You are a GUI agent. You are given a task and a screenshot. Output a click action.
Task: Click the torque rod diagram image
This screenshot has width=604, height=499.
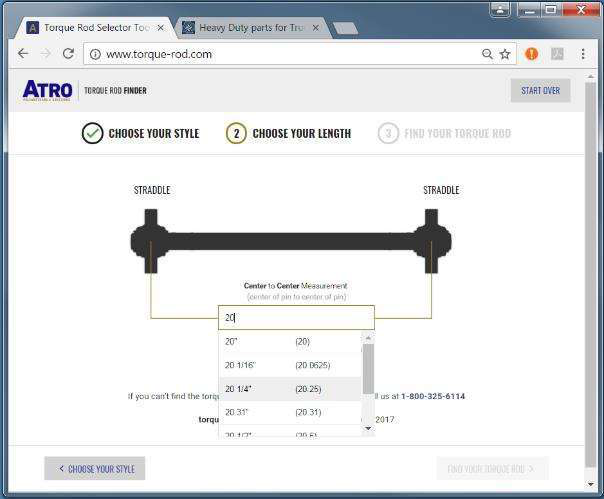click(x=291, y=241)
